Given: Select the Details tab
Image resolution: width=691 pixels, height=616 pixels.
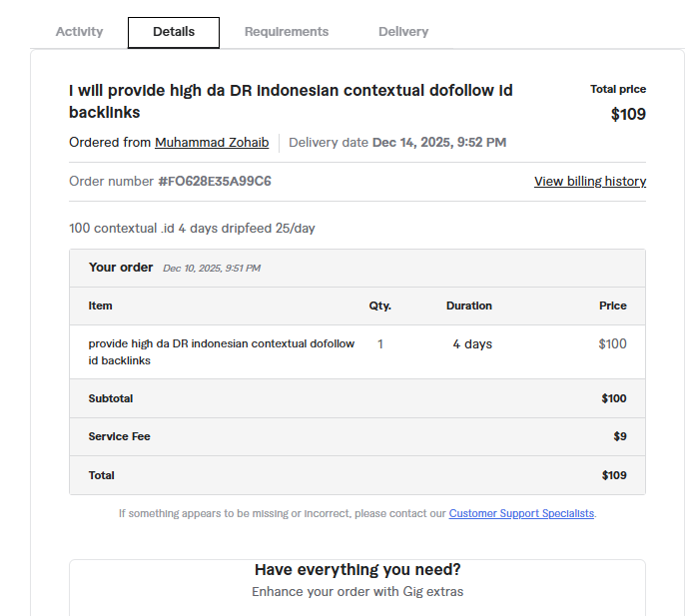Looking at the screenshot, I should coord(174,32).
